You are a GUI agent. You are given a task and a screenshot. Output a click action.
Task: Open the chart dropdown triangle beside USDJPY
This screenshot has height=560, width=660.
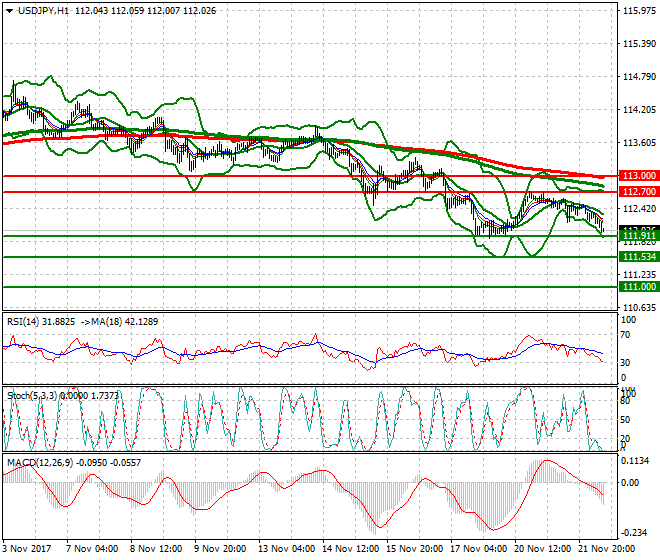tap(10, 11)
